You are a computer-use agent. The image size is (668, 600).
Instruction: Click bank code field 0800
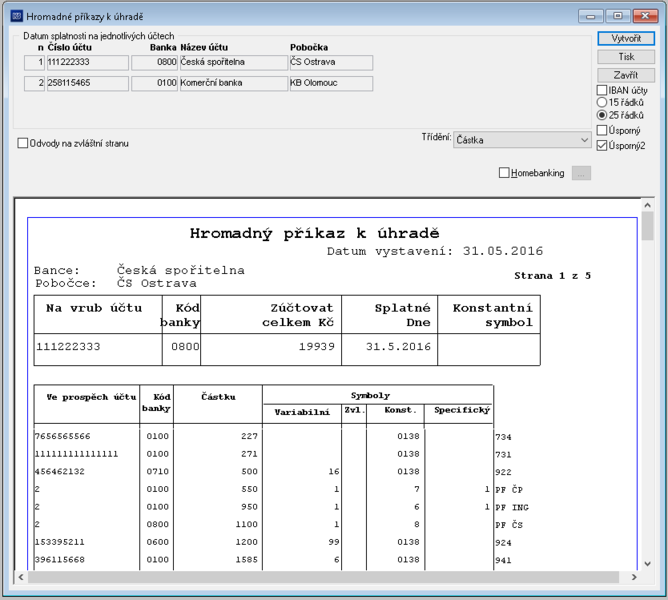[x=154, y=62]
